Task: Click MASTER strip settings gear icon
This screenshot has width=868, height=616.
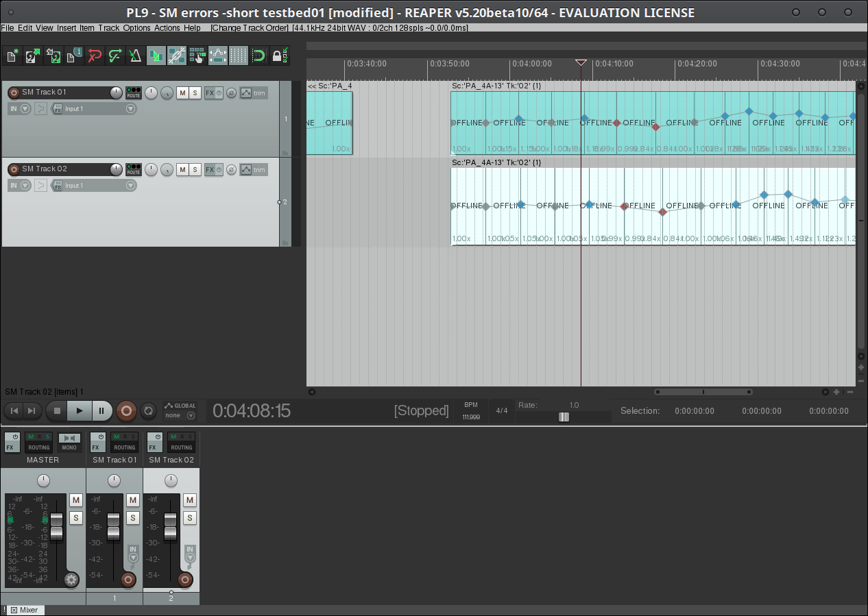Action: [71, 580]
